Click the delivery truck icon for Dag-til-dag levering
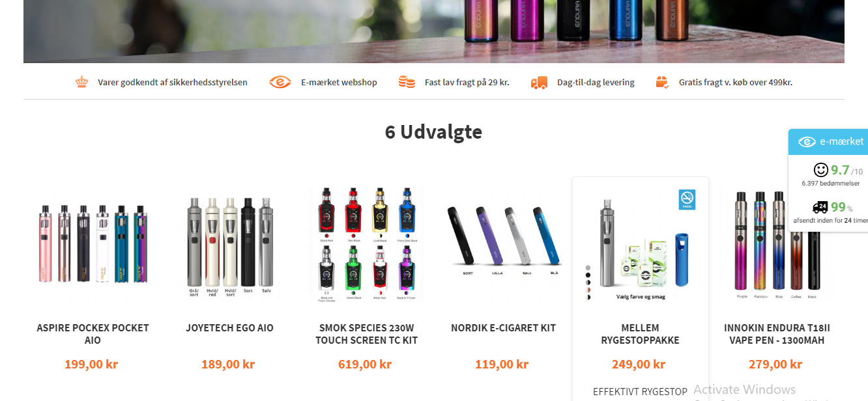 point(539,82)
